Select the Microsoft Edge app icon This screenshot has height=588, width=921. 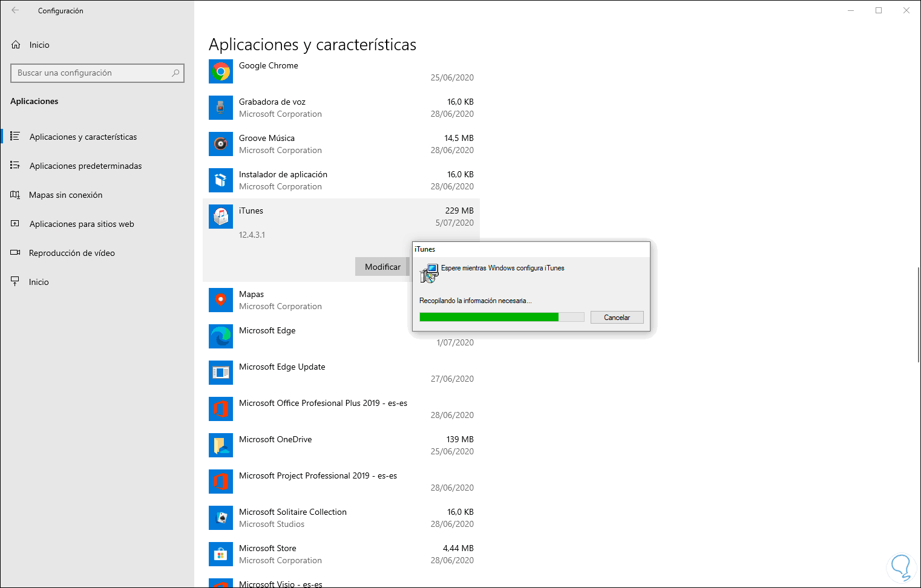click(221, 336)
